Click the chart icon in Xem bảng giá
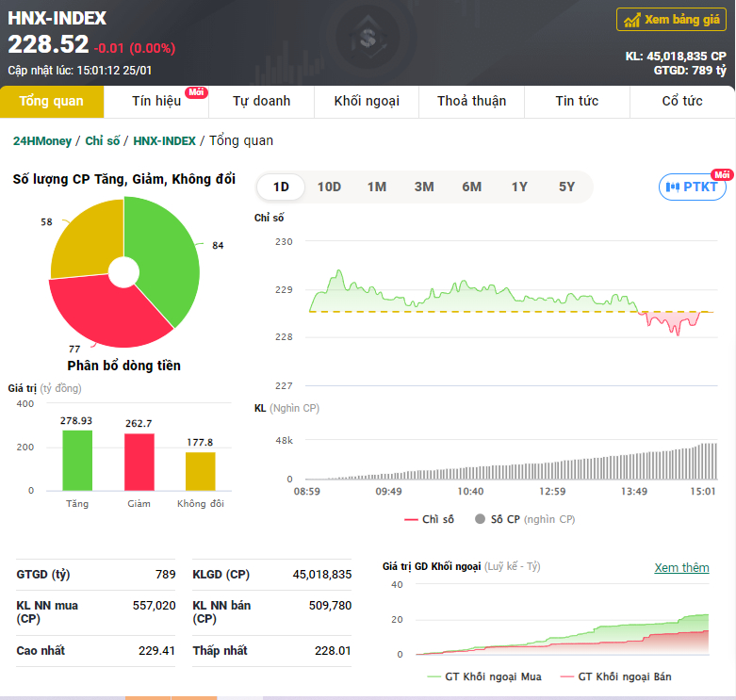 (631, 20)
